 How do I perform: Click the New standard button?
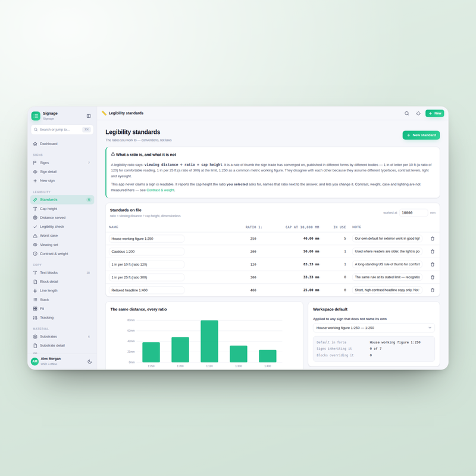421,135
